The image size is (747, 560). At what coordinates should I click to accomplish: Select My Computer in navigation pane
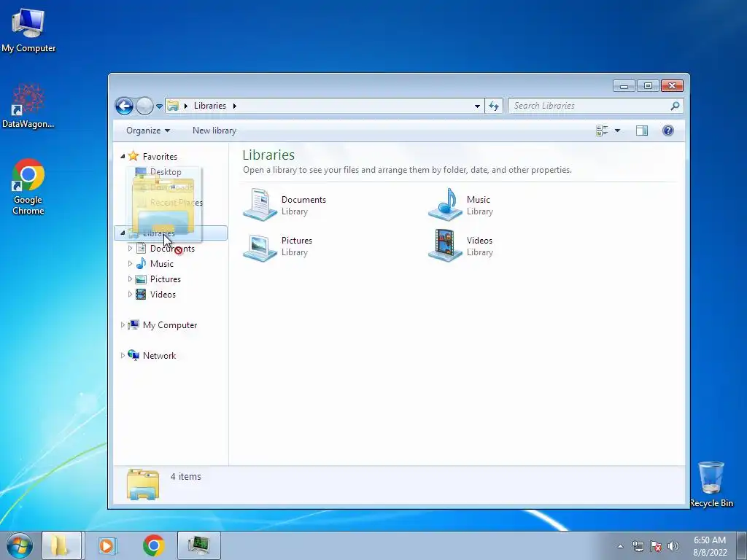(x=169, y=325)
